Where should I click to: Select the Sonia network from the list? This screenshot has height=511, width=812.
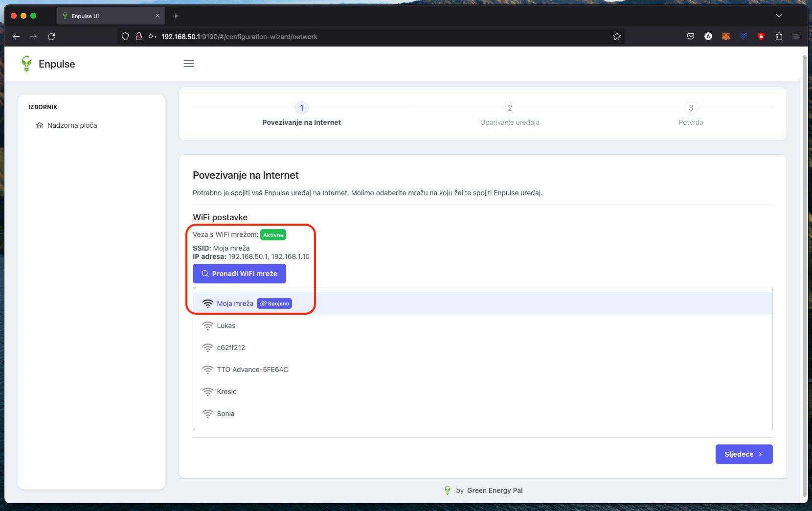[x=225, y=414]
